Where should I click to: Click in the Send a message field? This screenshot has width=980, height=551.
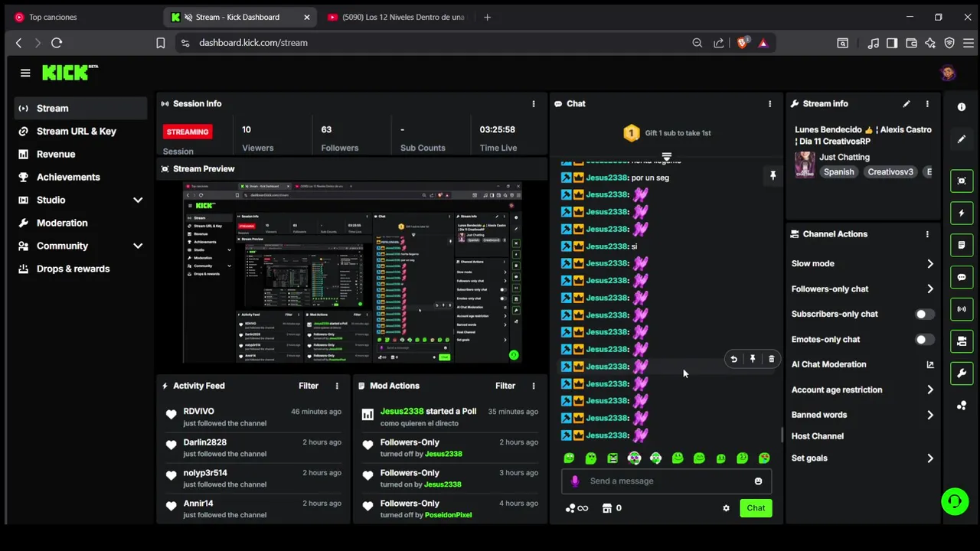[x=666, y=481]
